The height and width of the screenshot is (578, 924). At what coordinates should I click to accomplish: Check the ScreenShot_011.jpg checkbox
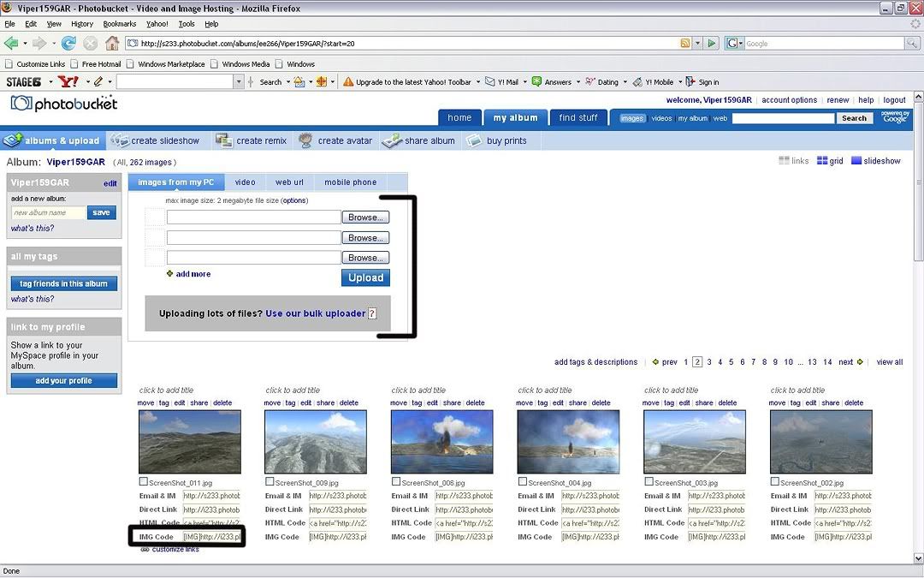click(144, 482)
